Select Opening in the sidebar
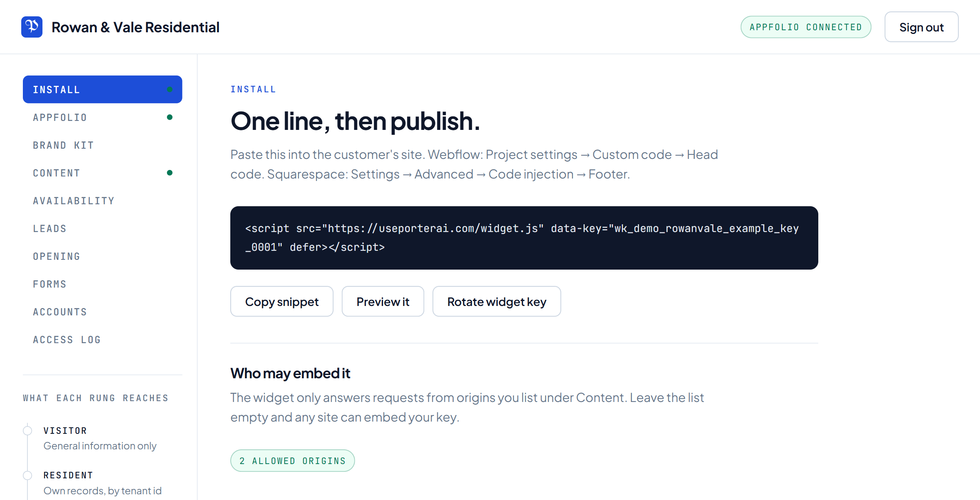 102,256
